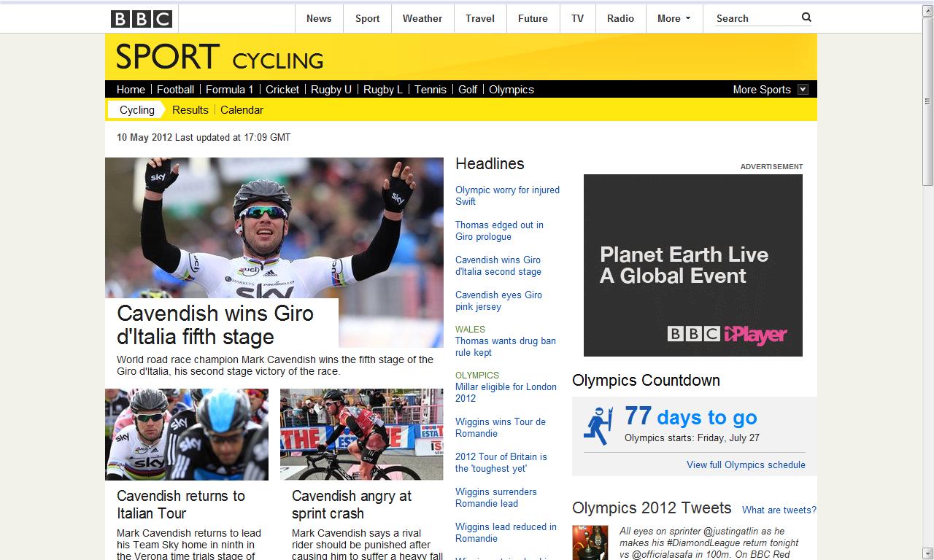This screenshot has width=934, height=560.
Task: Open Wiggins wins Tour de Romandie
Action: coord(501,427)
